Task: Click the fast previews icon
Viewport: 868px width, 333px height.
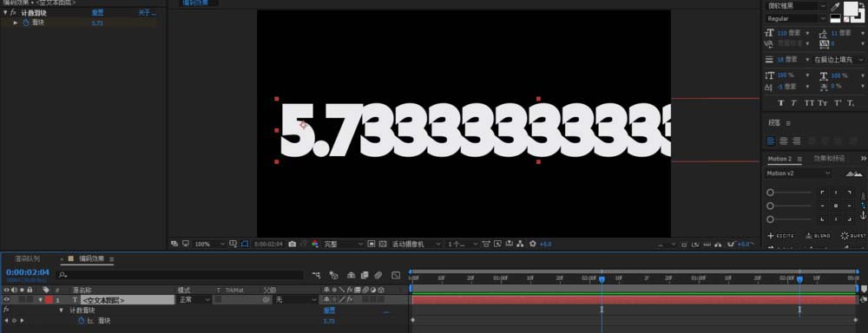Action: [497, 244]
